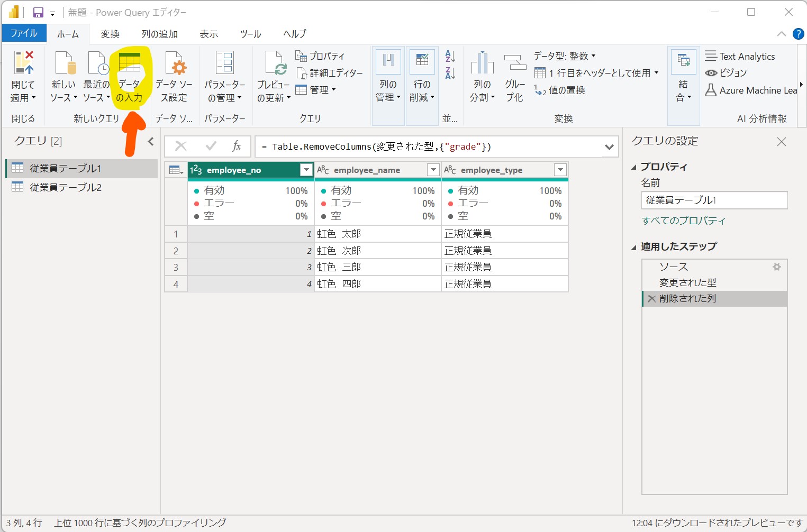Open 行の削減 reduce rows
Screen dimensions: 807x532
tap(422, 77)
